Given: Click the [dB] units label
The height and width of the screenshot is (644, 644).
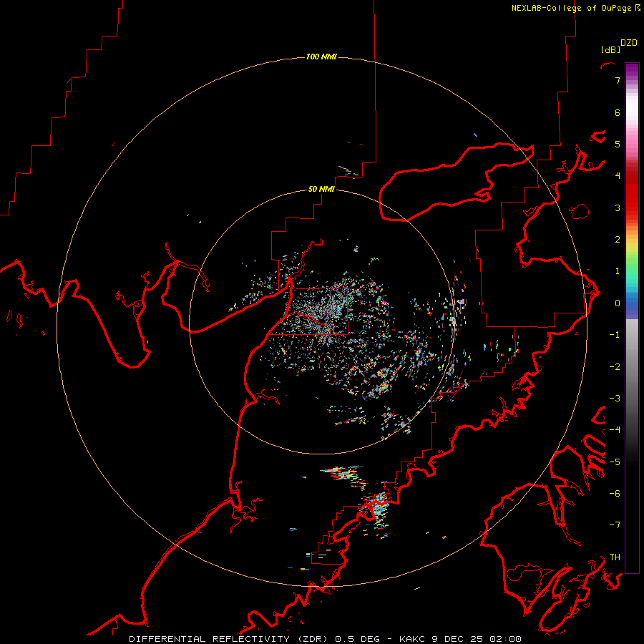Looking at the screenshot, I should tap(610, 49).
